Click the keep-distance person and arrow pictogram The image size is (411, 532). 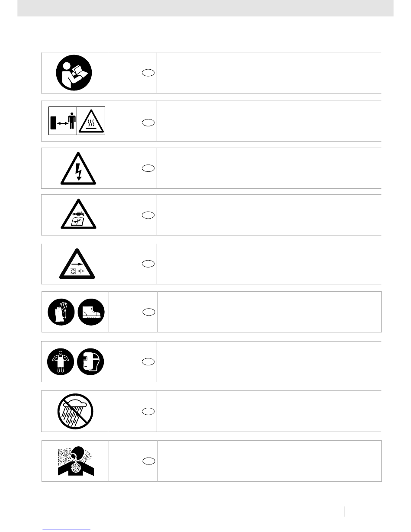pos(62,120)
